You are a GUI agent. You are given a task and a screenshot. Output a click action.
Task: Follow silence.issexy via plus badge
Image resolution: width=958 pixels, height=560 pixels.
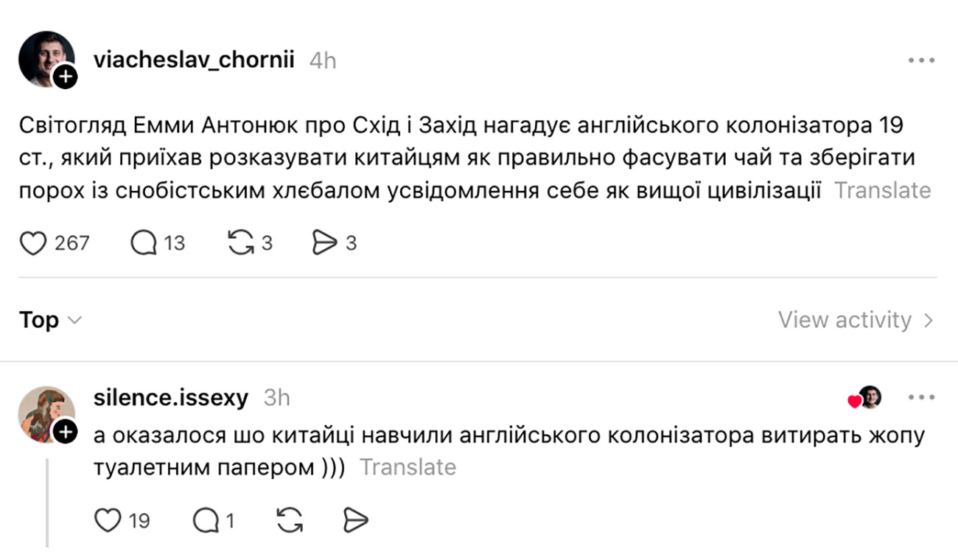66,433
